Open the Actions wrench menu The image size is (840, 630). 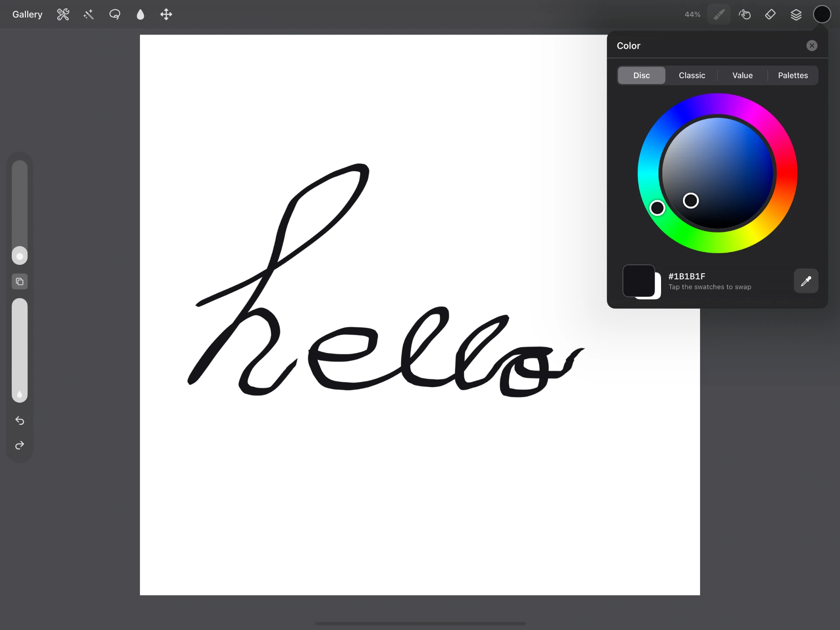pyautogui.click(x=63, y=14)
